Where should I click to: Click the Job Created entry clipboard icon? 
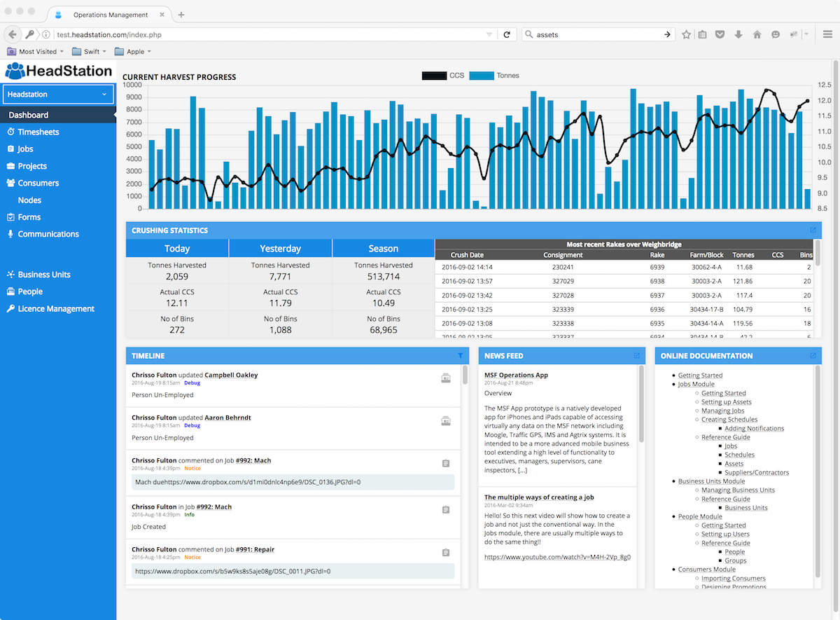pos(445,510)
